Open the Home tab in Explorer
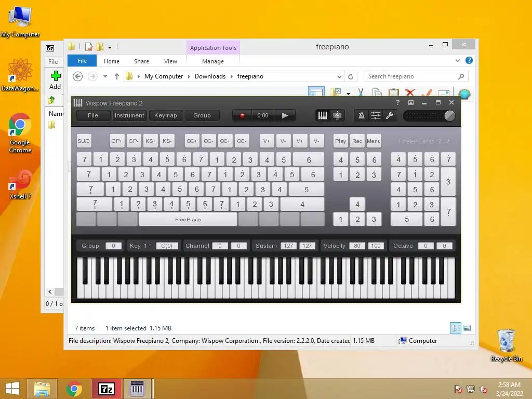This screenshot has height=399, width=532. tap(112, 61)
